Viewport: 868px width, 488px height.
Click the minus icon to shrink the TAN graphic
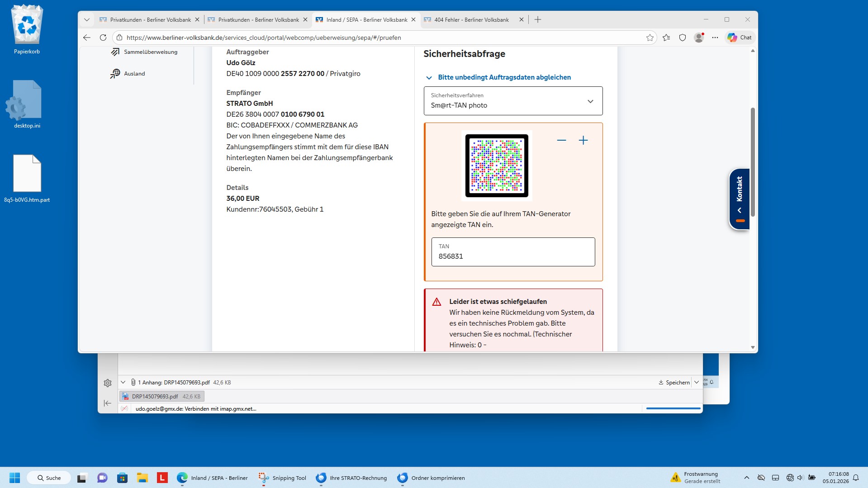(x=561, y=140)
